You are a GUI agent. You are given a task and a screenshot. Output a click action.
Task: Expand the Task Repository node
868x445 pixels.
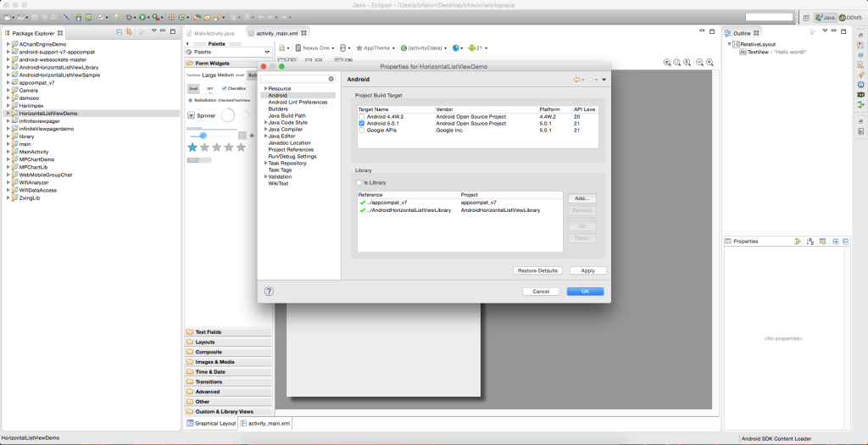click(x=265, y=164)
